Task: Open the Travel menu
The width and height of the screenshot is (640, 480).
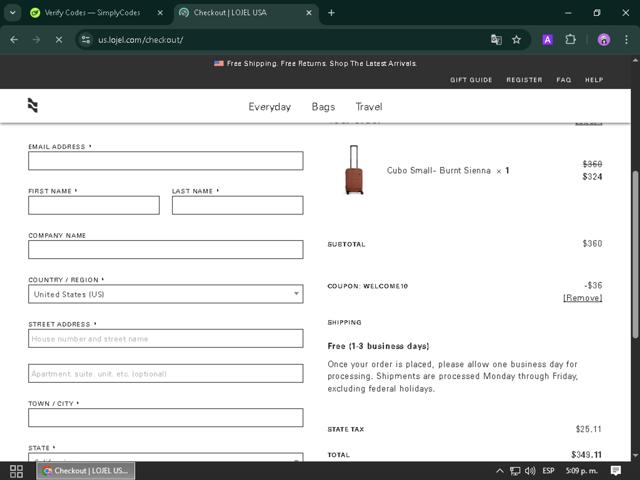Action: click(369, 107)
